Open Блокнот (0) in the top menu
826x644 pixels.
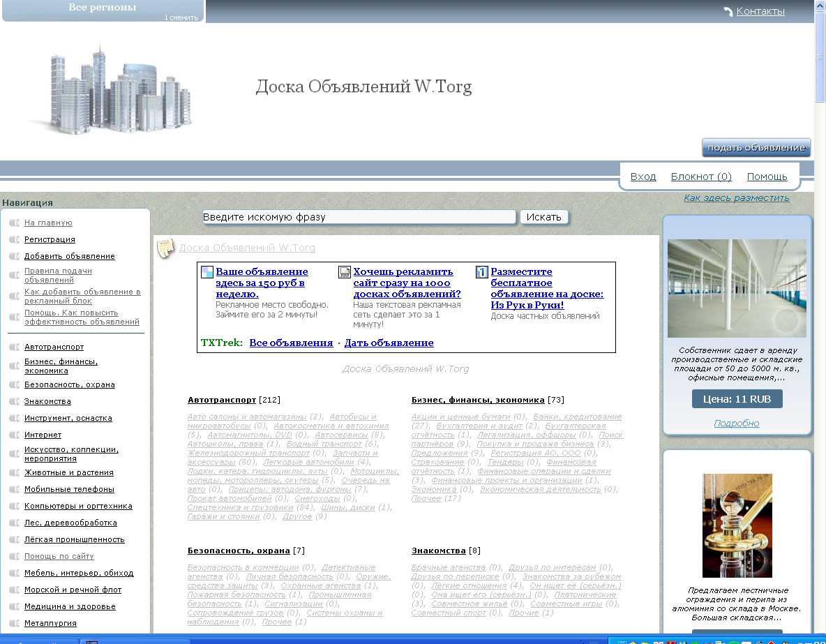click(x=701, y=177)
